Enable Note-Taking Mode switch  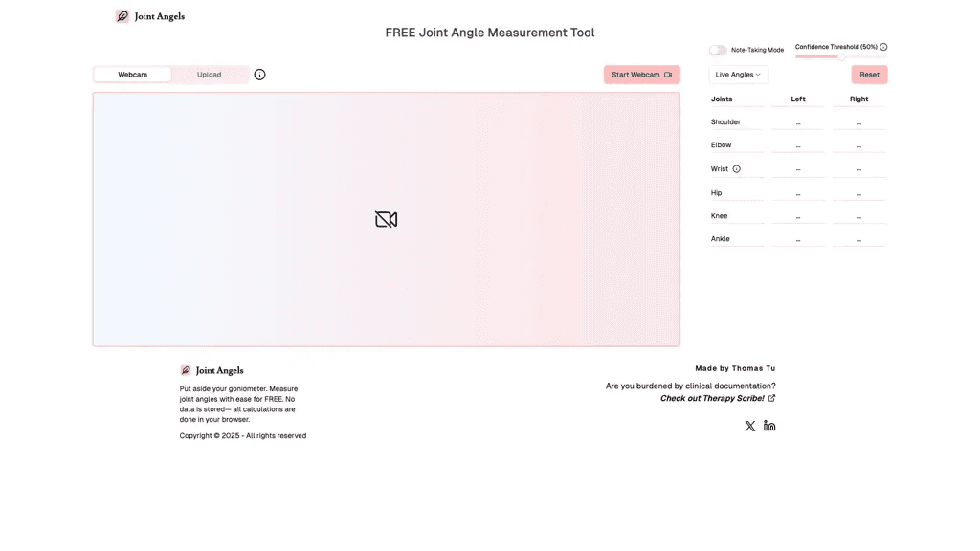718,50
